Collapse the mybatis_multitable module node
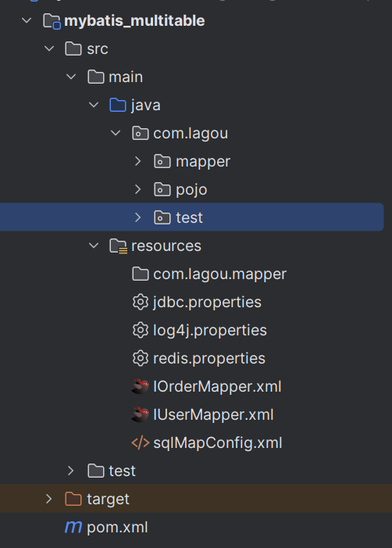The width and height of the screenshot is (392, 548). click(27, 20)
